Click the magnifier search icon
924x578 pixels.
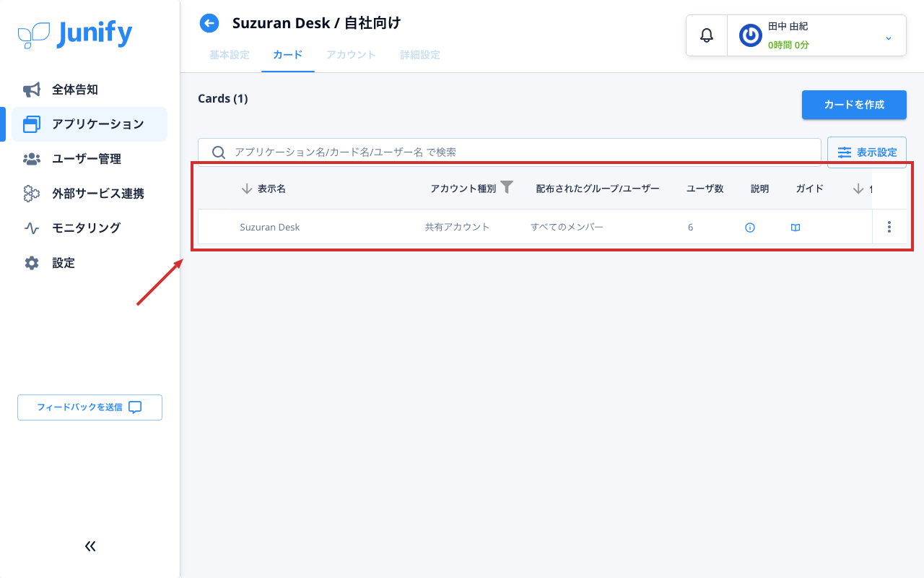tap(219, 152)
